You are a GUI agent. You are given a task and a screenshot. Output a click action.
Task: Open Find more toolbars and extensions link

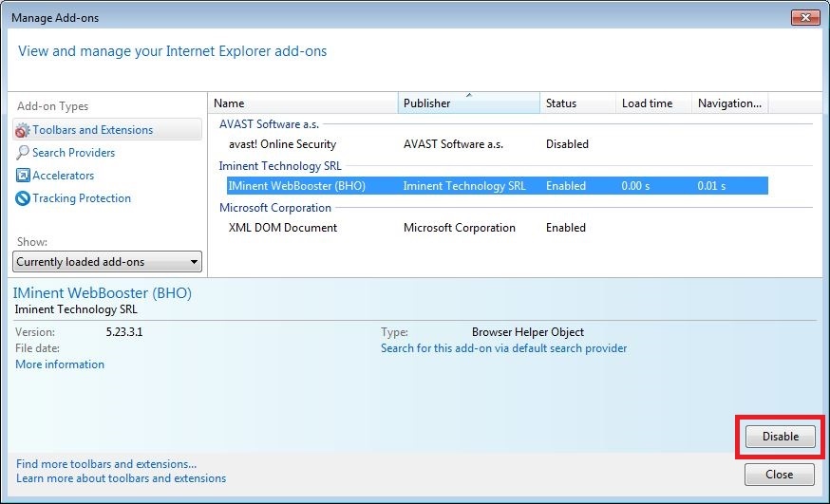[106, 464]
